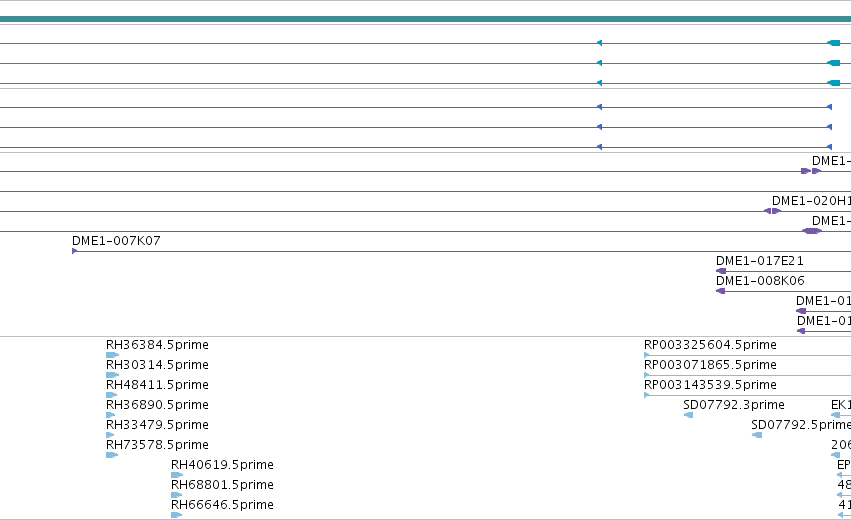The height and width of the screenshot is (520, 851).
Task: Select the RH30314.5prime feature arrow glyph
Action: coord(112,375)
